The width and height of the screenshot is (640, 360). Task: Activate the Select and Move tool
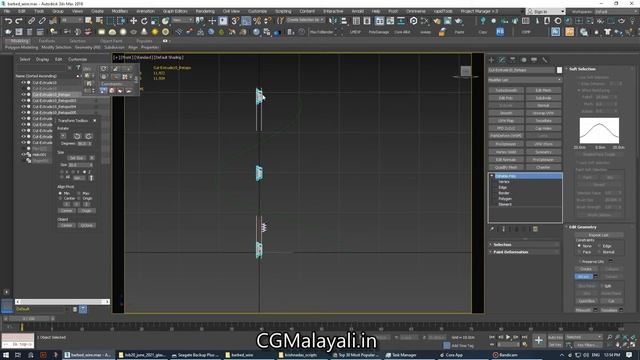click(x=133, y=21)
